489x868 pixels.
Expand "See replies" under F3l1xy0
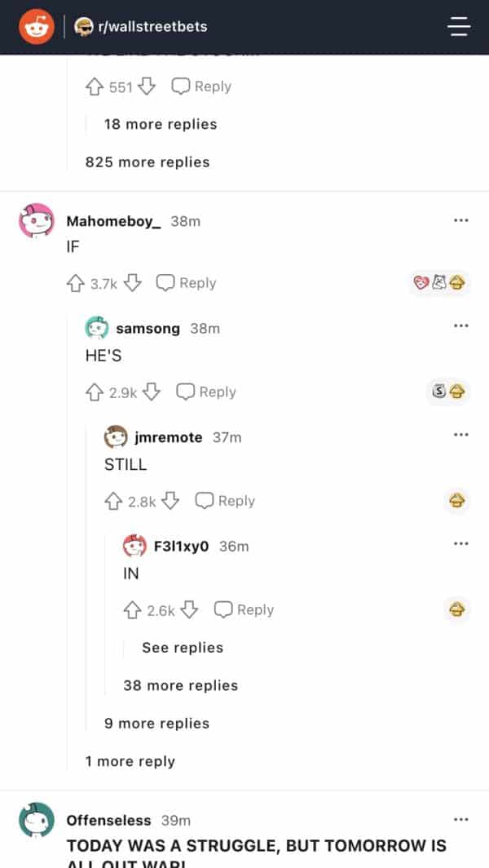[182, 648]
